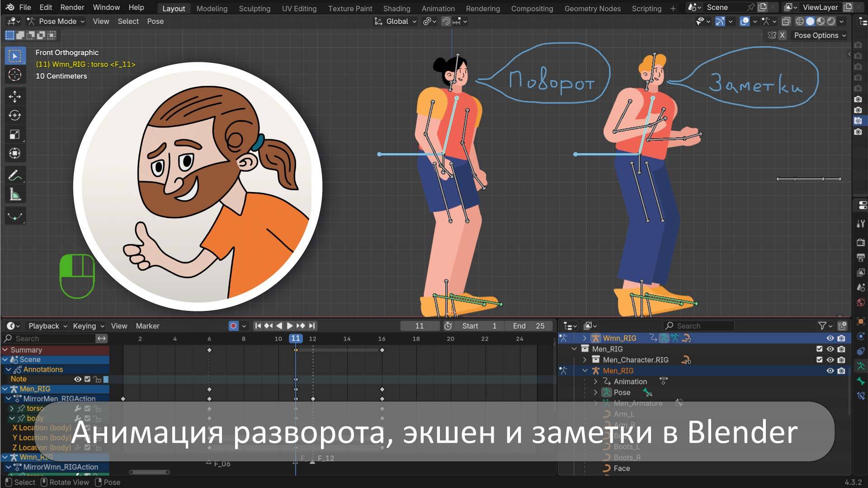The width and height of the screenshot is (868, 488).
Task: Activate the 3D Cursor tool
Action: pos(15,75)
